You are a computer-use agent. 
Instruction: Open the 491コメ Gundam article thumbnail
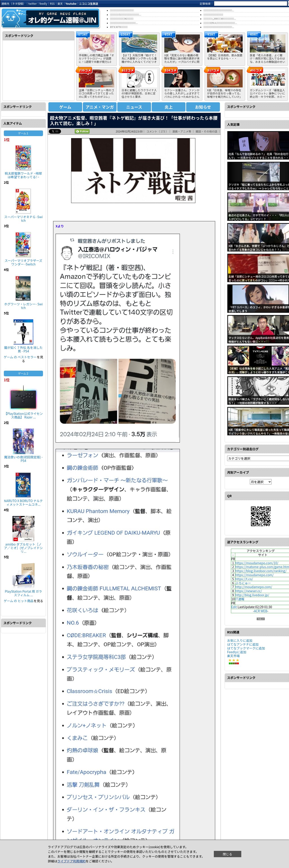click(x=267, y=78)
